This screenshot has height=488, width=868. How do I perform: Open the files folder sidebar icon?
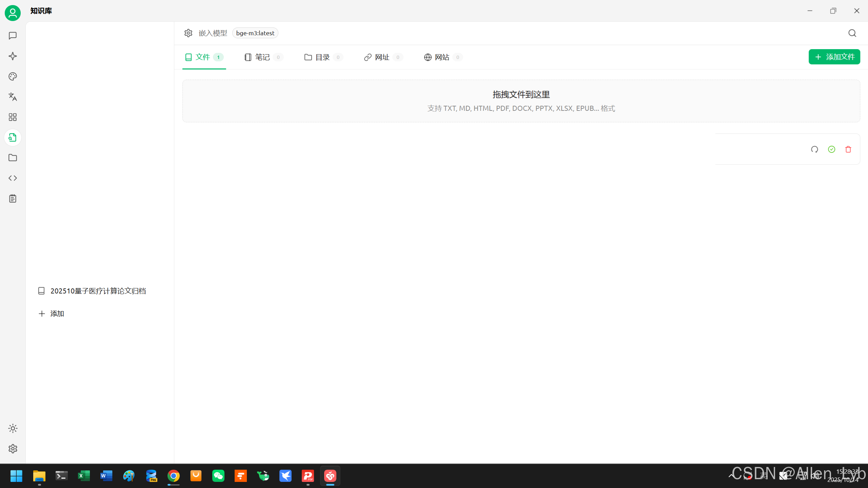[x=13, y=158]
